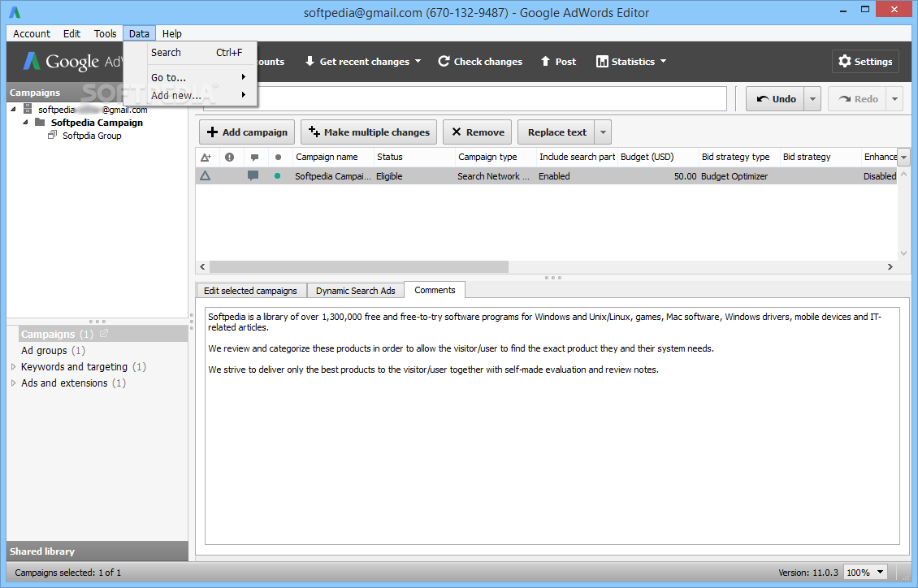Click the comment bubble column header icon
The width and height of the screenshot is (918, 588).
click(254, 158)
